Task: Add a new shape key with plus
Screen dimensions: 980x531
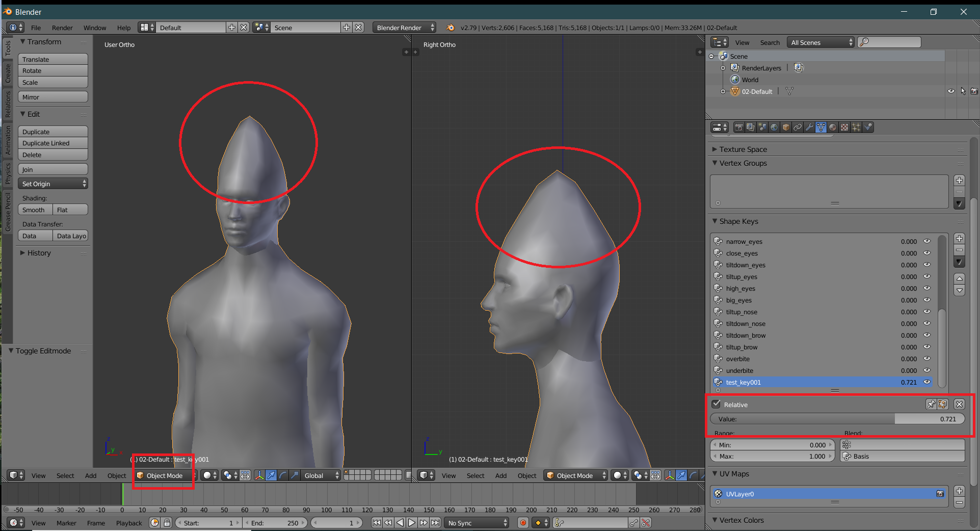Action: [x=959, y=239]
